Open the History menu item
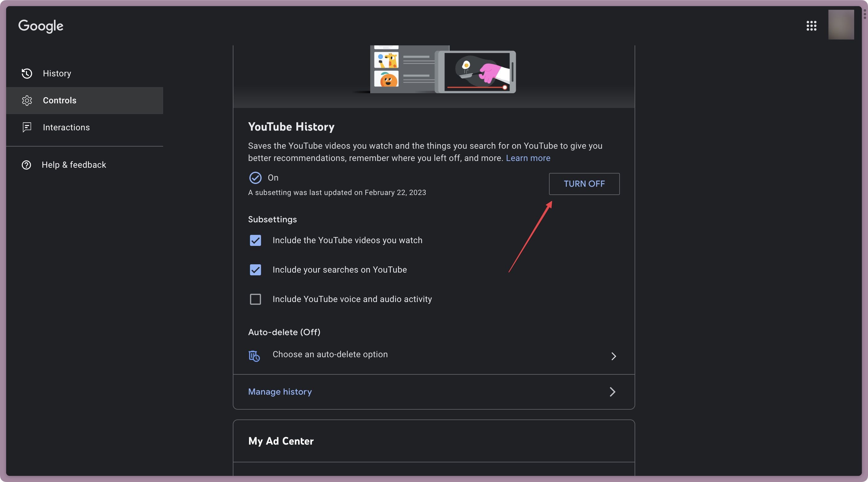Screen dimensions: 868x482 (x=56, y=73)
